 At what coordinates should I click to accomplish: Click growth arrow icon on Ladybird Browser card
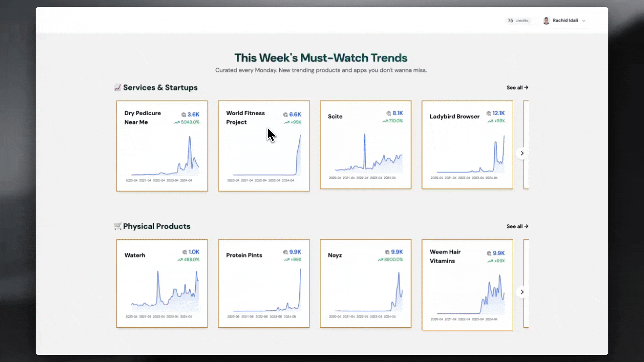[x=490, y=121]
